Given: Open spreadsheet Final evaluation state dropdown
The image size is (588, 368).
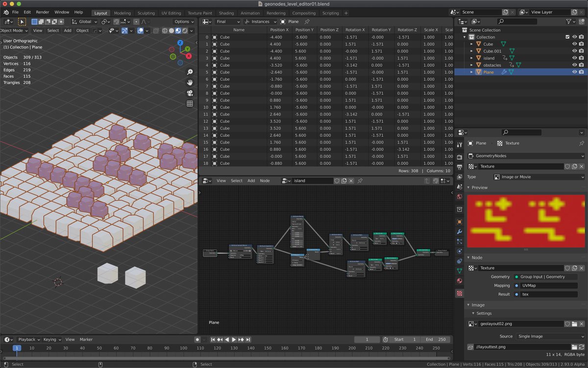Looking at the screenshot, I should point(228,22).
